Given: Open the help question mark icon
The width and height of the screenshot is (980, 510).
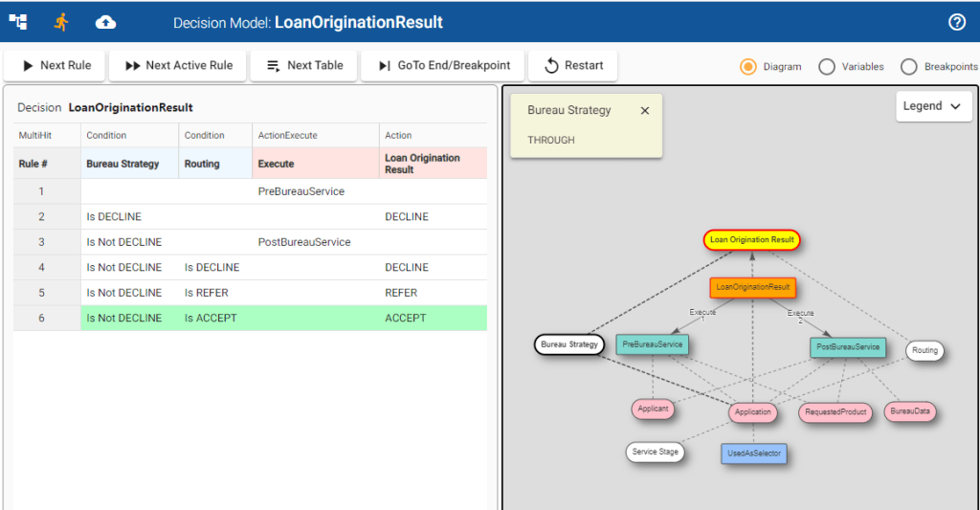Looking at the screenshot, I should [x=956, y=22].
